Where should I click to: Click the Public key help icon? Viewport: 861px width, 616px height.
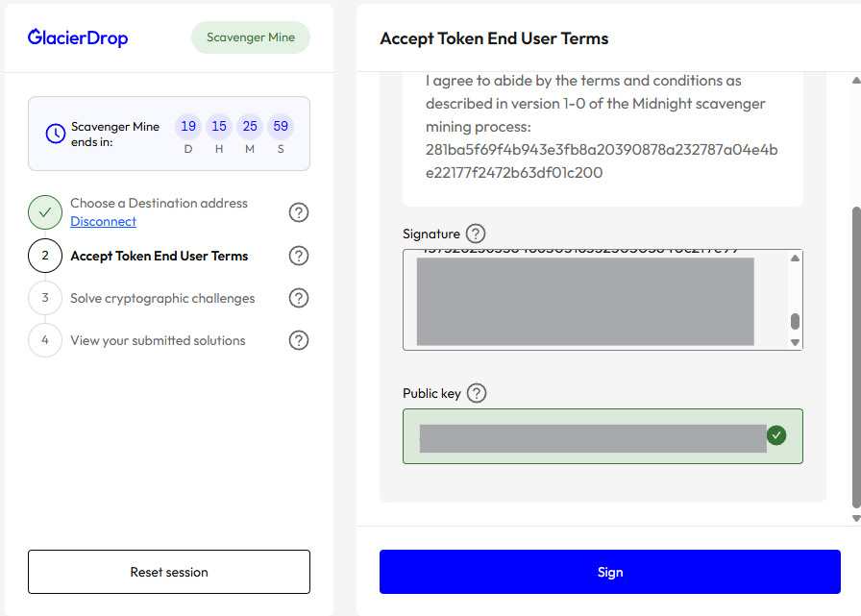pos(477,393)
